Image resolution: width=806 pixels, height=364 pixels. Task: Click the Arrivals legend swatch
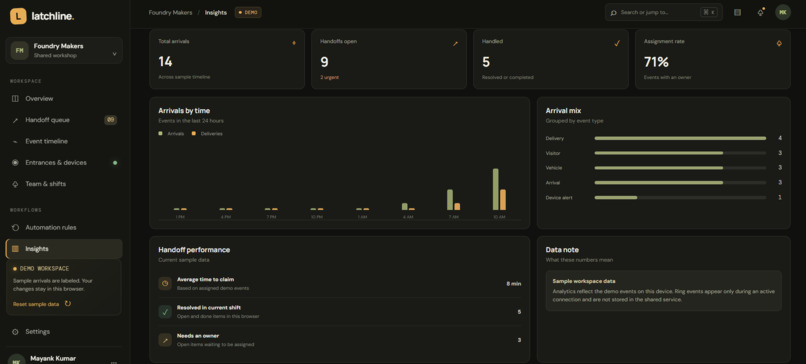coord(161,133)
